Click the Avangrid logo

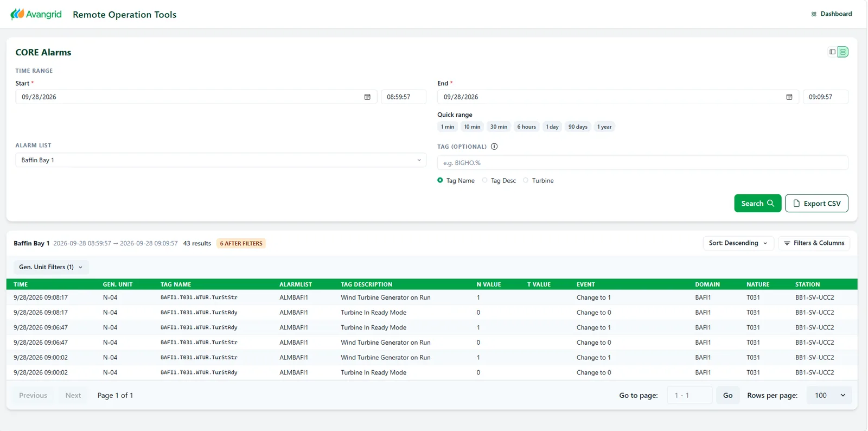(36, 14)
